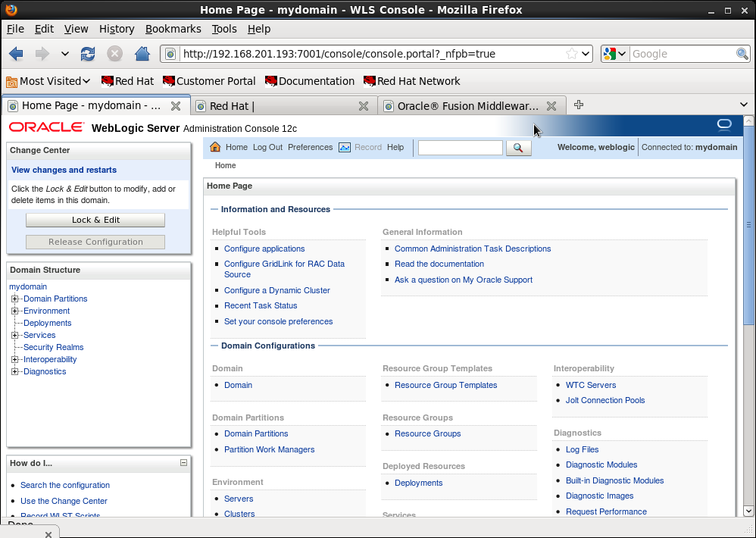Open the Bookmarks menu
This screenshot has height=538, width=756.
click(173, 29)
